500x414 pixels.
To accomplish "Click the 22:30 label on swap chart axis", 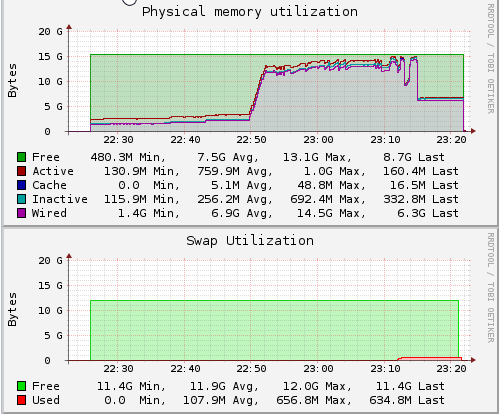I will tap(118, 369).
